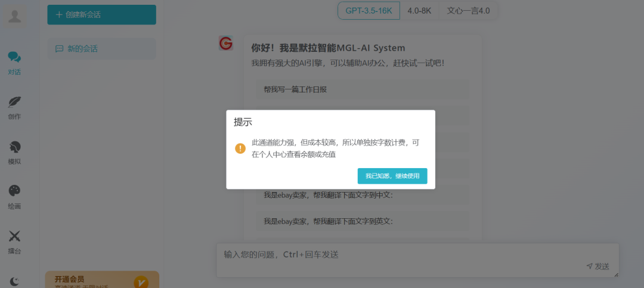Select the 文心一言4.0 model tab
This screenshot has height=288, width=644.
click(x=468, y=11)
